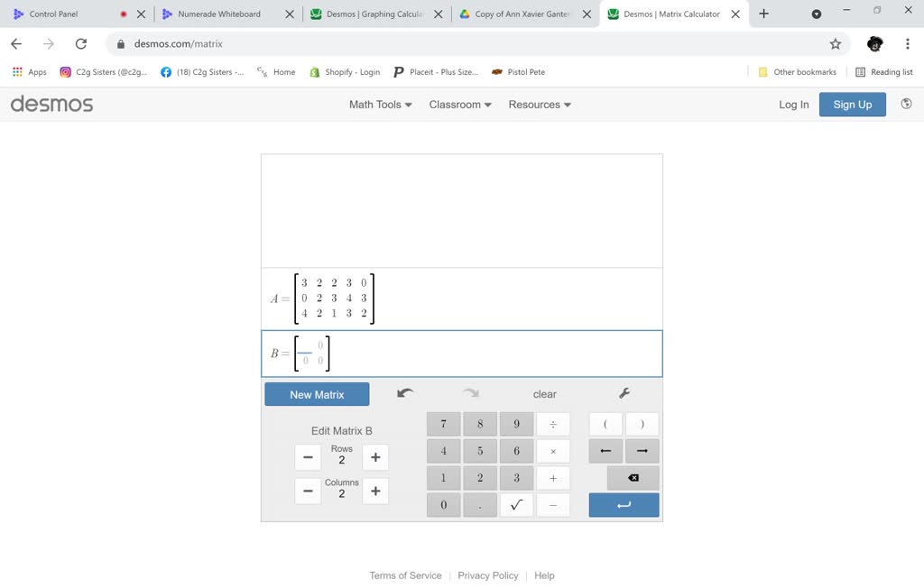The image size is (924, 588).
Task: Open the wrench settings icon
Action: point(624,393)
